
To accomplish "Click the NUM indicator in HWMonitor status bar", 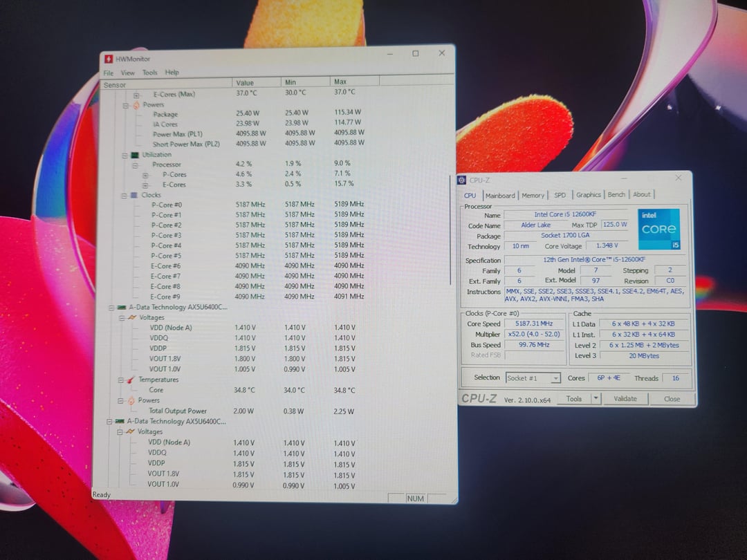I will pyautogui.click(x=416, y=498).
